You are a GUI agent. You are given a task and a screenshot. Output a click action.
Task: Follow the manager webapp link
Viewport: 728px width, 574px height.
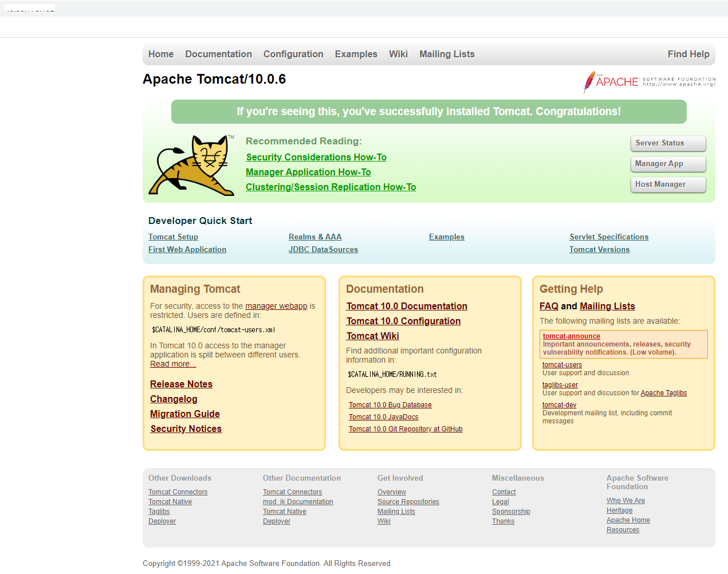pyautogui.click(x=276, y=306)
